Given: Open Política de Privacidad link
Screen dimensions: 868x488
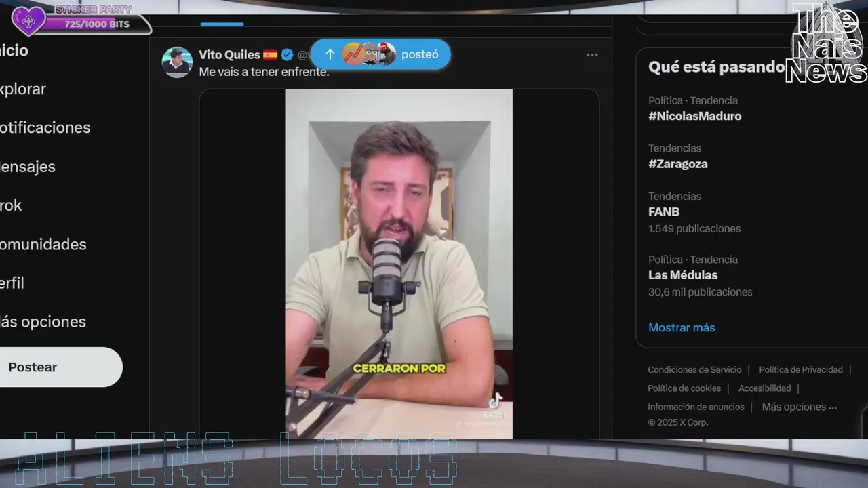Looking at the screenshot, I should click(801, 370).
